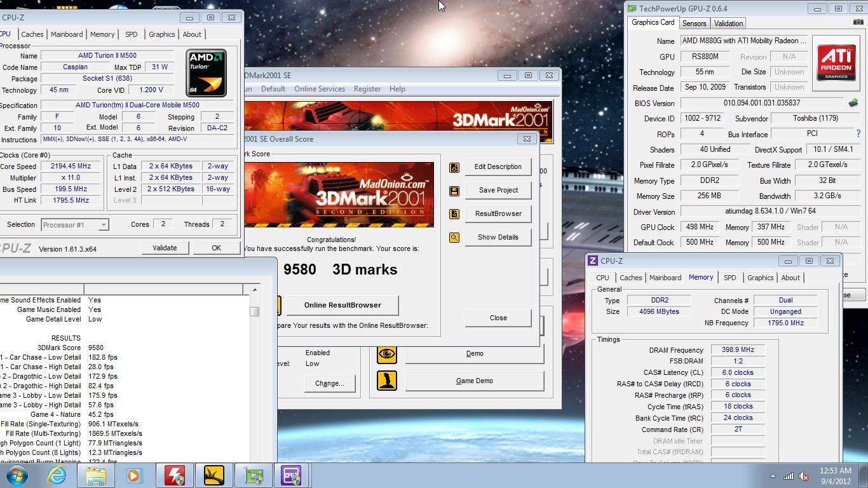Open Windows Explorer from the taskbar

coord(96,475)
